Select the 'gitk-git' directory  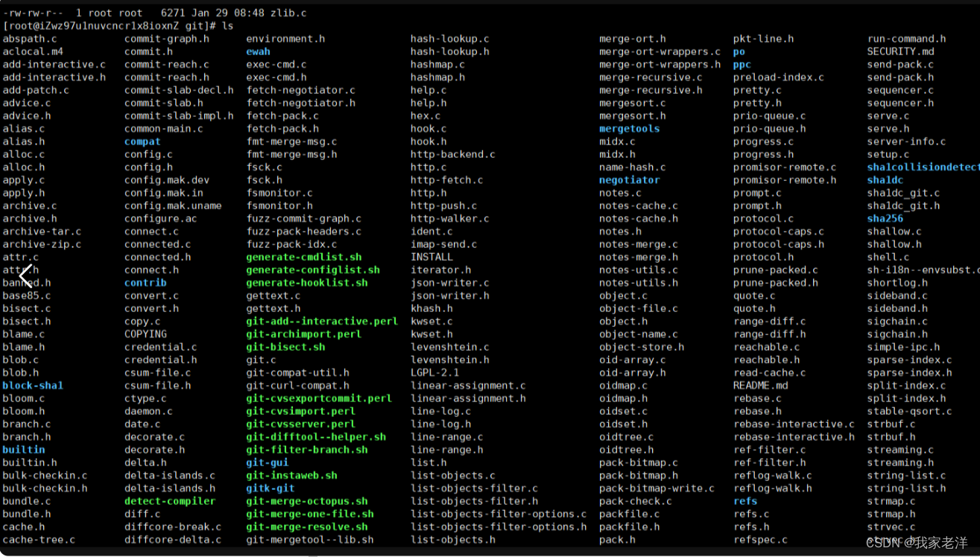click(271, 488)
